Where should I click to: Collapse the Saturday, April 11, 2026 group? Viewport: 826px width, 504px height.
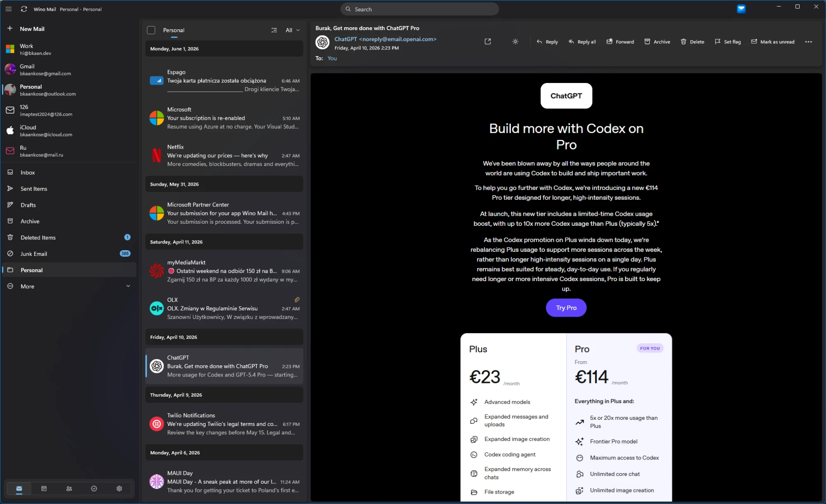pyautogui.click(x=224, y=242)
